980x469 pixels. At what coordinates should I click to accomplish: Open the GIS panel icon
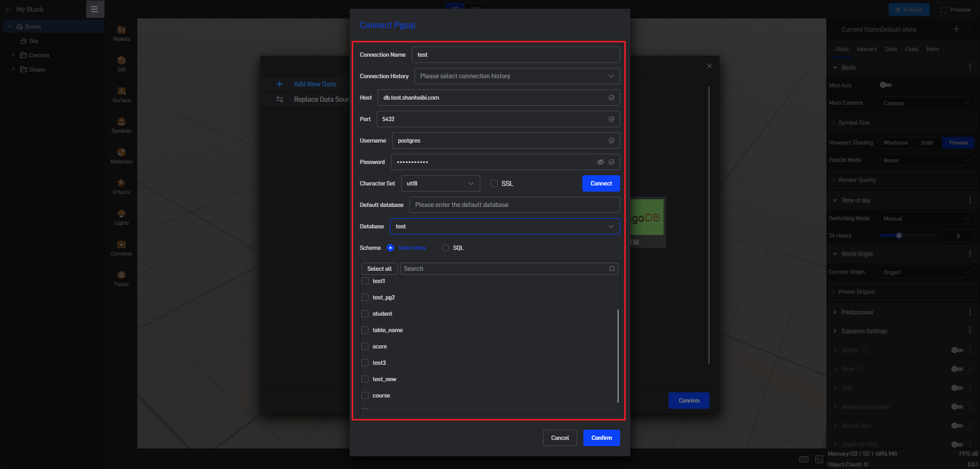121,60
